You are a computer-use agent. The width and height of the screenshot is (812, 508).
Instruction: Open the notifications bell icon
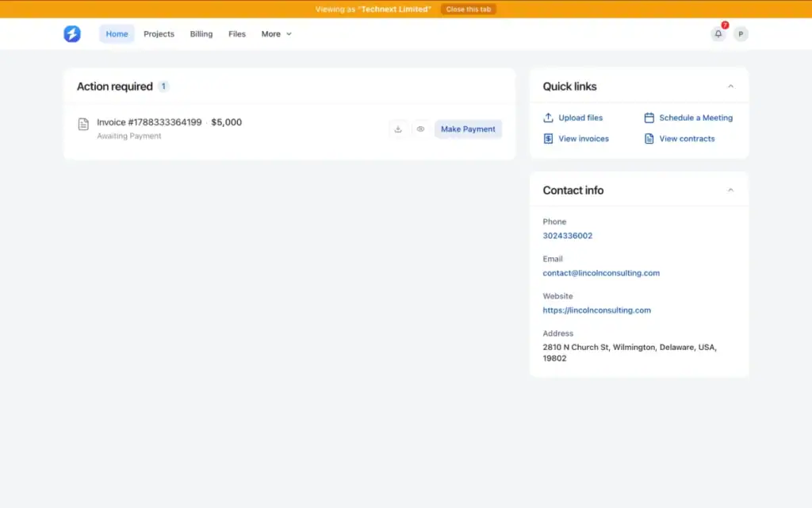pyautogui.click(x=718, y=33)
